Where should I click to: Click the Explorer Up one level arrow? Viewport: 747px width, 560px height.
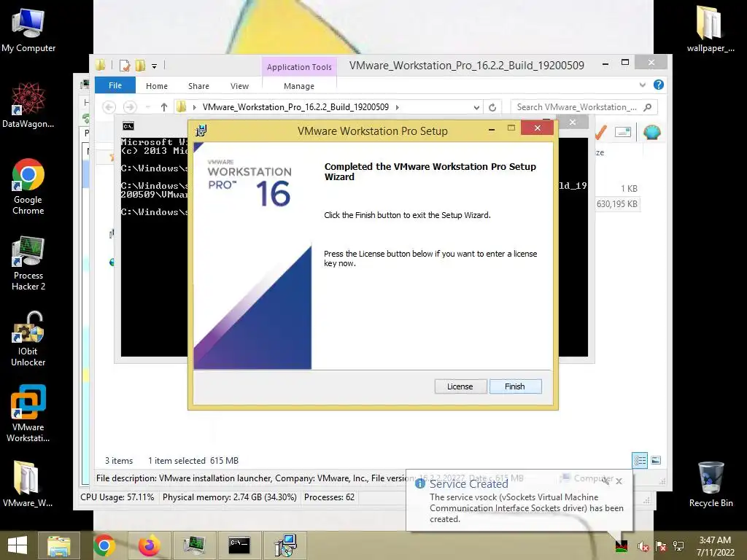164,107
